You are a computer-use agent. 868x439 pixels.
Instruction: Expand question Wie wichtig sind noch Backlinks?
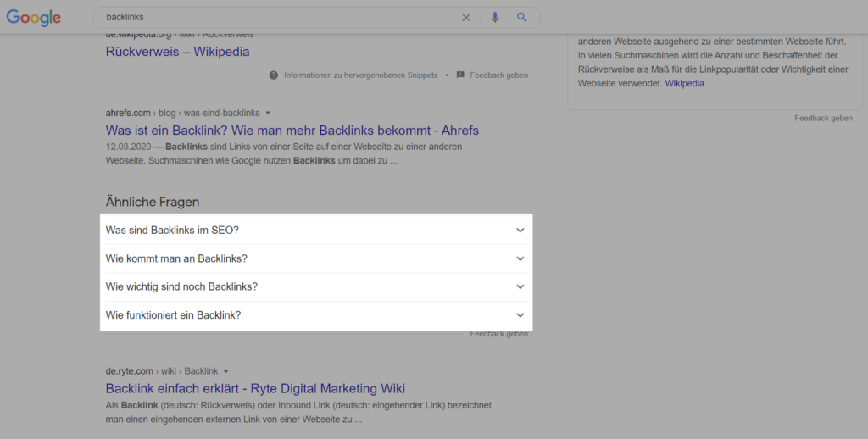click(315, 286)
